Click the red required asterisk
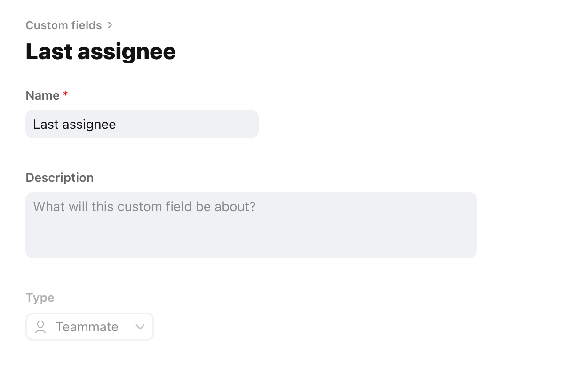Screen dimensions: 571x392 (65, 95)
